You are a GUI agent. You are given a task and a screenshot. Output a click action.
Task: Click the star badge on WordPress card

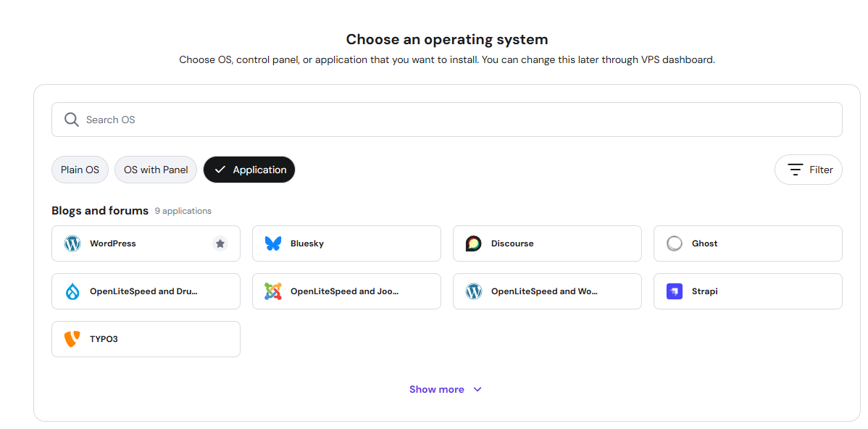point(220,243)
